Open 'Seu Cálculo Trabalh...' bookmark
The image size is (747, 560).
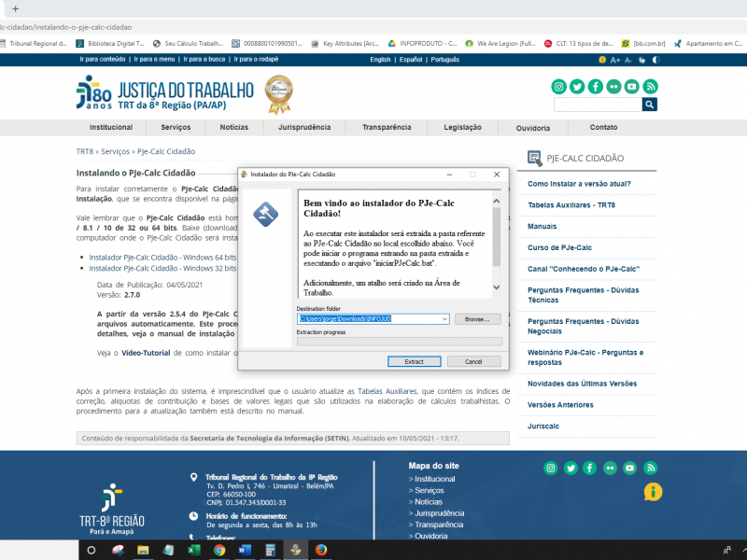point(188,43)
